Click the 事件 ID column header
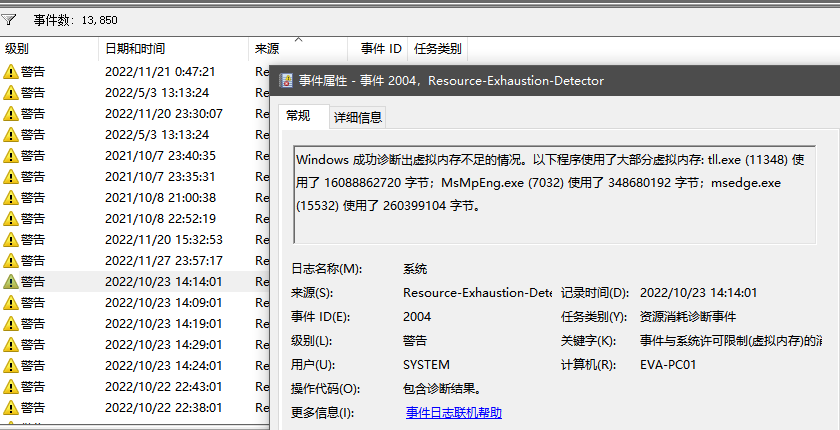The image size is (840, 430). point(380,48)
